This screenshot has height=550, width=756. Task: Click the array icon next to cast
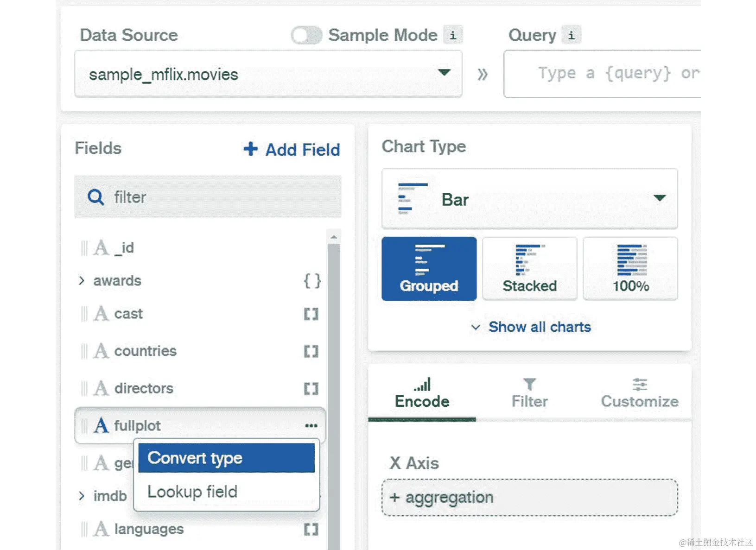pos(311,314)
